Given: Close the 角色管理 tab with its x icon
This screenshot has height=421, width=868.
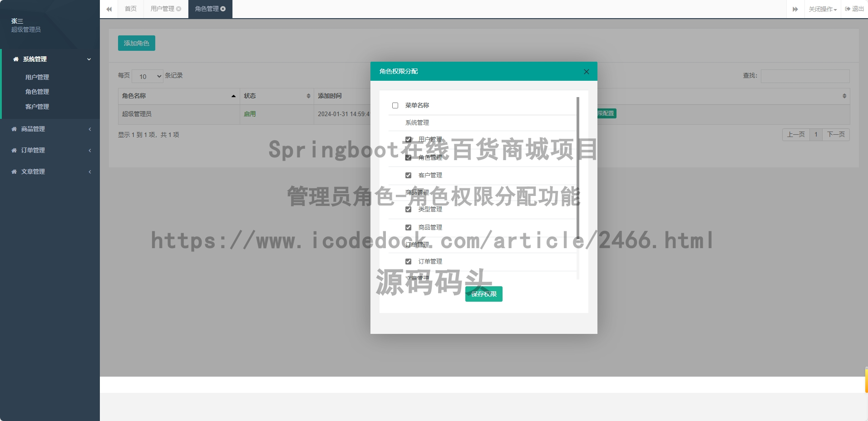Looking at the screenshot, I should click(x=223, y=9).
